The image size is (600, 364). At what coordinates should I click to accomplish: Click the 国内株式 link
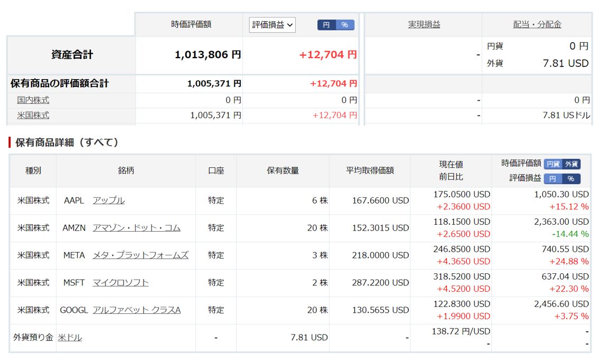(x=33, y=100)
